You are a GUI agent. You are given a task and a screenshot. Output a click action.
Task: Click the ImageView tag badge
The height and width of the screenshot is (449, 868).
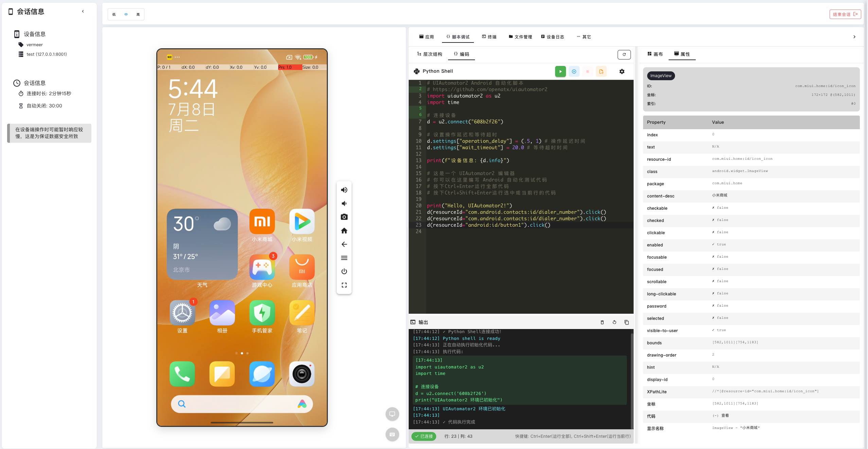point(661,76)
